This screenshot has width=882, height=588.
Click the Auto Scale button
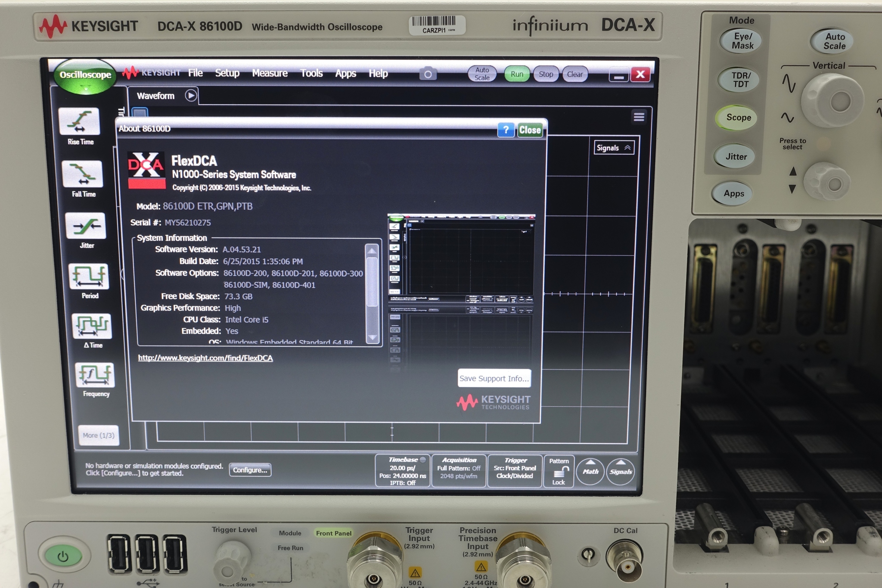coord(482,74)
